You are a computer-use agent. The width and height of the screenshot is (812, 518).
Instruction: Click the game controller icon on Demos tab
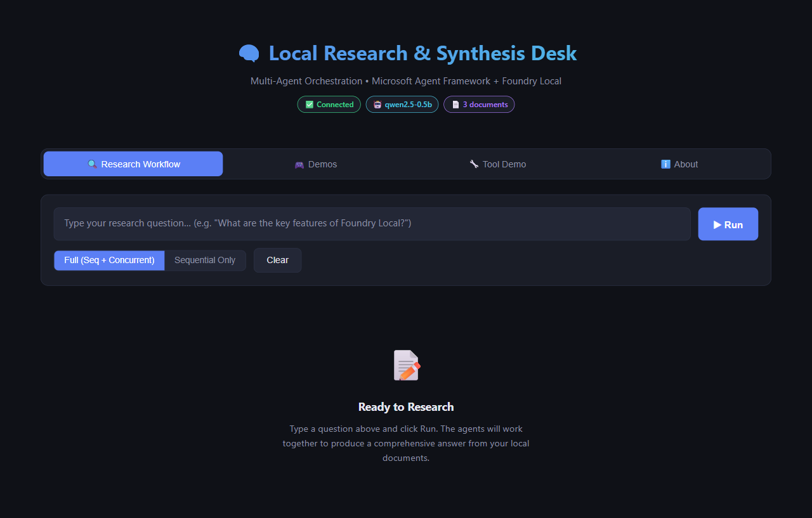point(299,164)
